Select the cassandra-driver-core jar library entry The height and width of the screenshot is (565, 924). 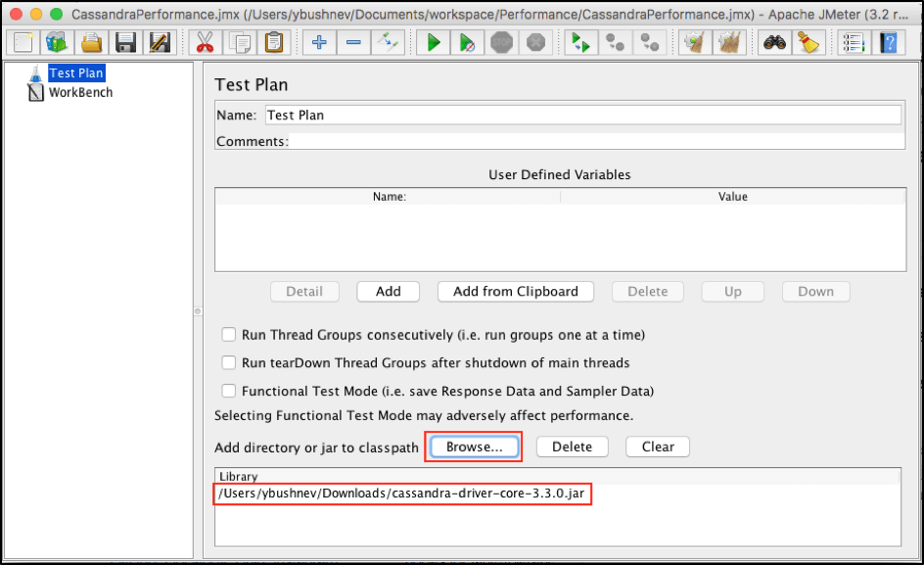[401, 494]
